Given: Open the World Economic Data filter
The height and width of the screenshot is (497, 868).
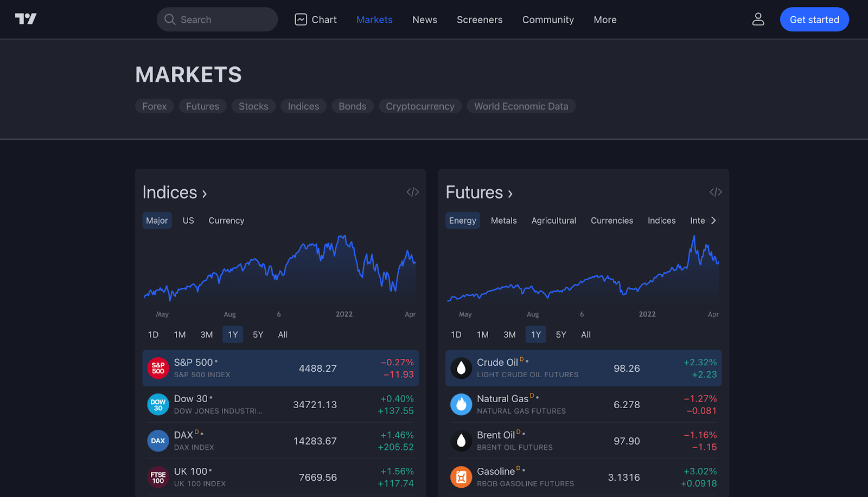Looking at the screenshot, I should click(x=521, y=106).
